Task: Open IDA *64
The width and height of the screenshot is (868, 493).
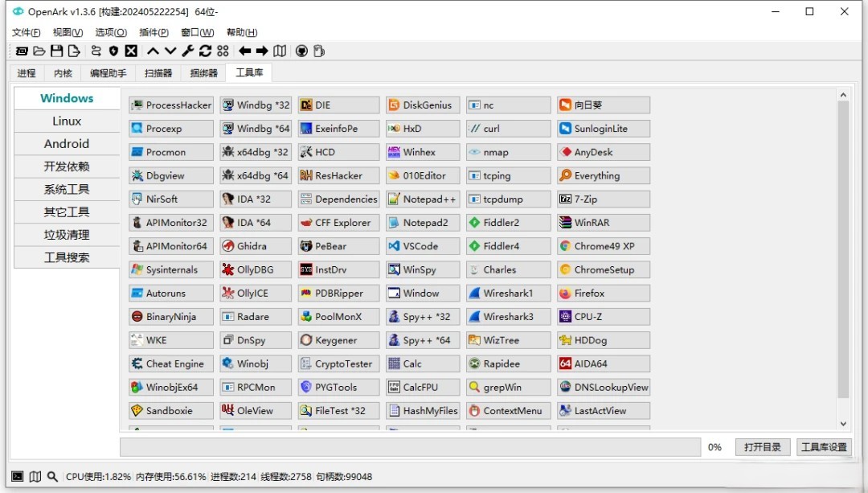Action: click(x=256, y=223)
